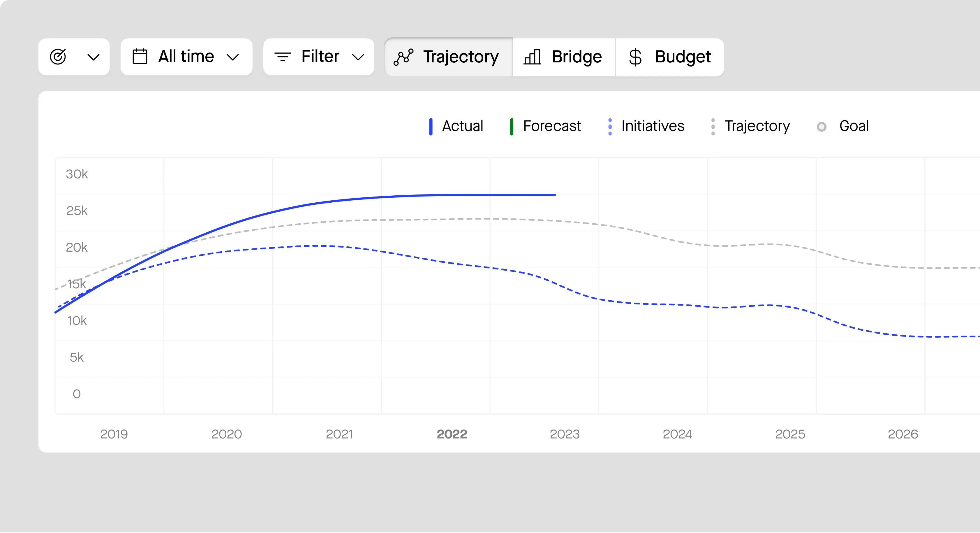The image size is (980, 533).
Task: Open the All time date dropdown
Action: click(x=186, y=57)
